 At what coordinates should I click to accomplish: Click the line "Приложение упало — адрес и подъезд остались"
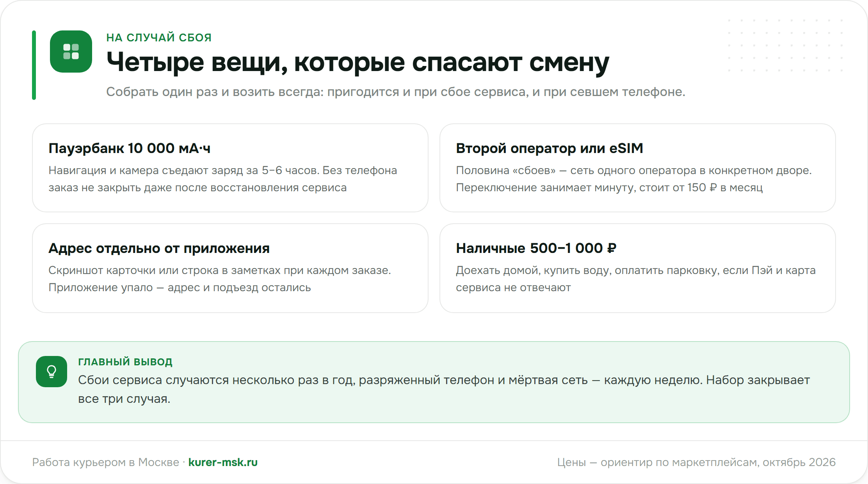pyautogui.click(x=180, y=287)
